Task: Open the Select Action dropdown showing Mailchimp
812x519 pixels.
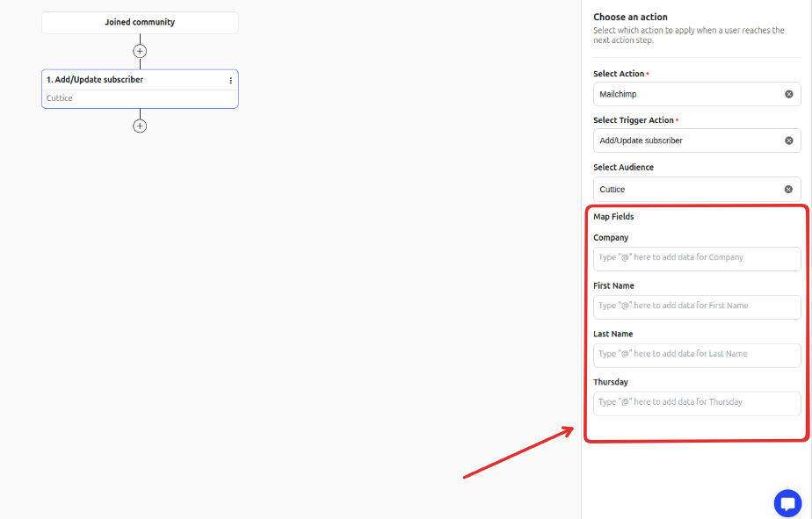Action: [x=685, y=94]
